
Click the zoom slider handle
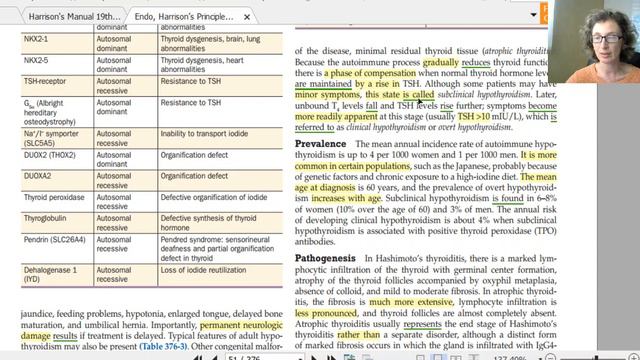pos(596,358)
